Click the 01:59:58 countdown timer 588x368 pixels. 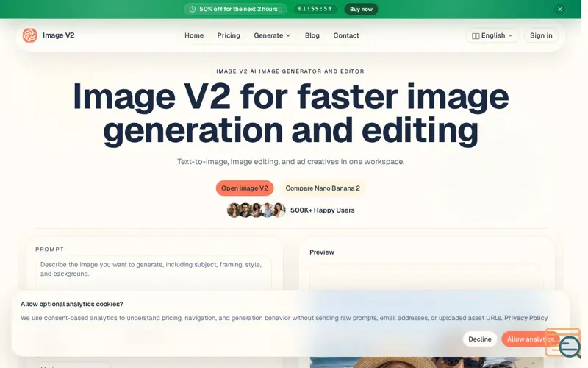(315, 9)
